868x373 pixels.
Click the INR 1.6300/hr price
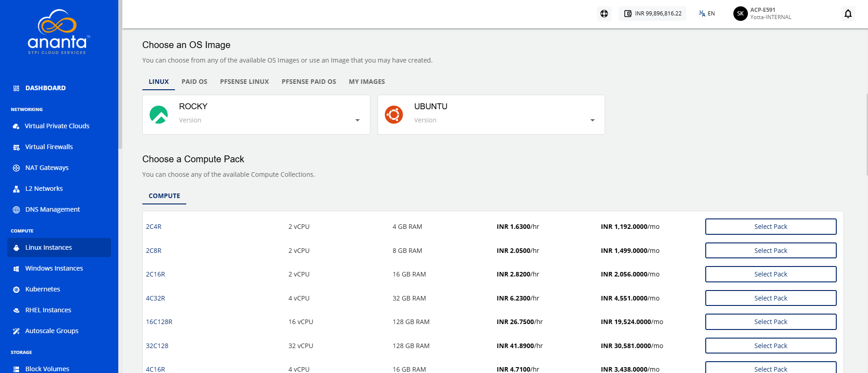coord(518,227)
